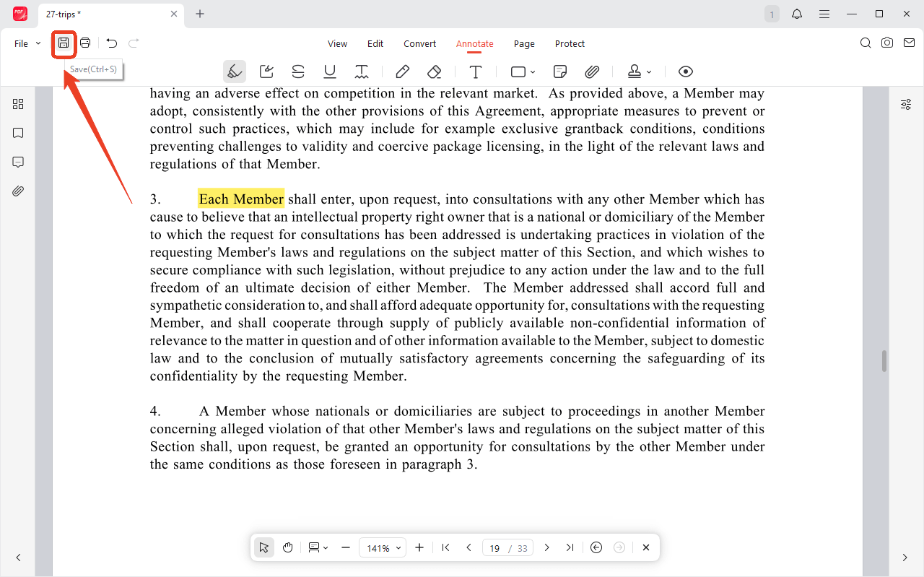
Task: Click the Redo arrow icon
Action: click(134, 43)
